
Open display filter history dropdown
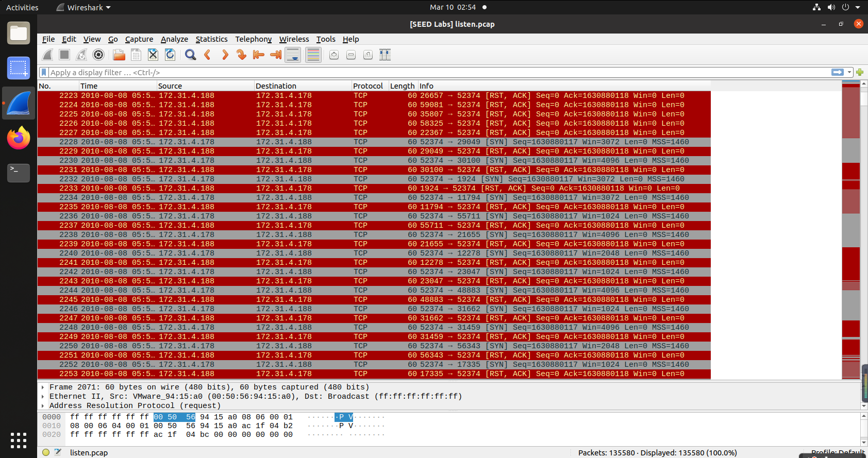[x=849, y=72]
